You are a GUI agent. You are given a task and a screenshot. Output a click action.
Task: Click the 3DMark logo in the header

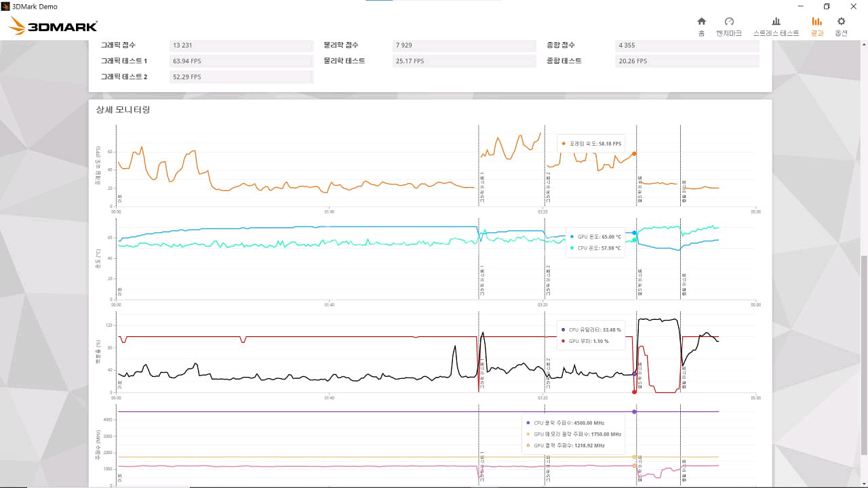(x=54, y=26)
